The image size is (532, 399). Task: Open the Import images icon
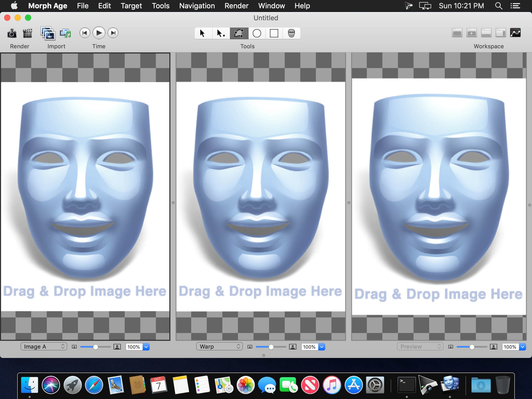tap(48, 33)
